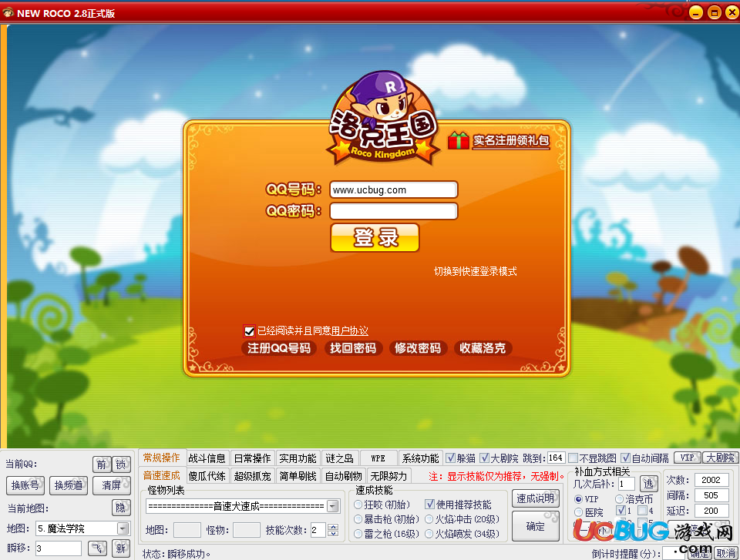Select the 火焰冲击(20级) radio button
This screenshot has height=560, width=740.
[x=429, y=519]
